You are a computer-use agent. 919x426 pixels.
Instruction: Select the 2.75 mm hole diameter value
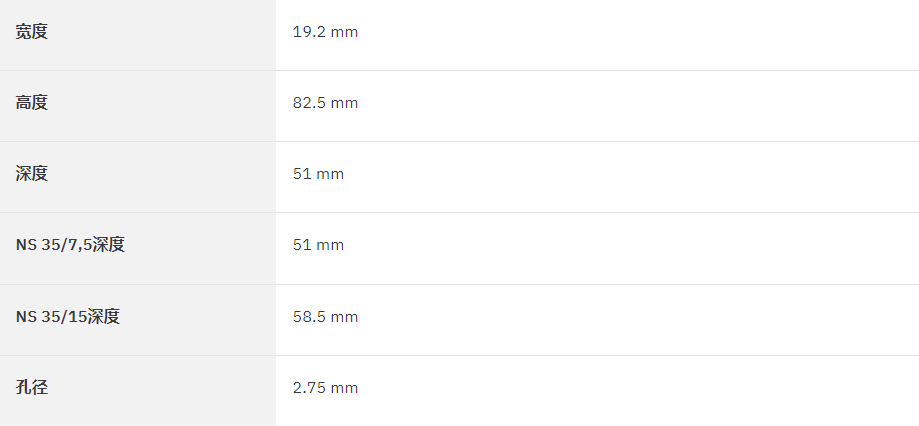(325, 387)
